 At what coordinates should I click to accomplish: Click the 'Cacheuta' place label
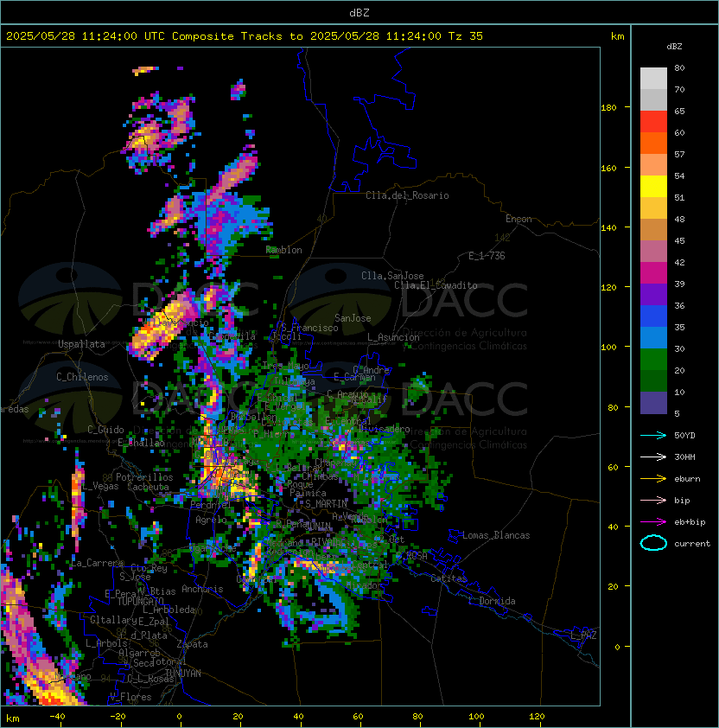(148, 487)
